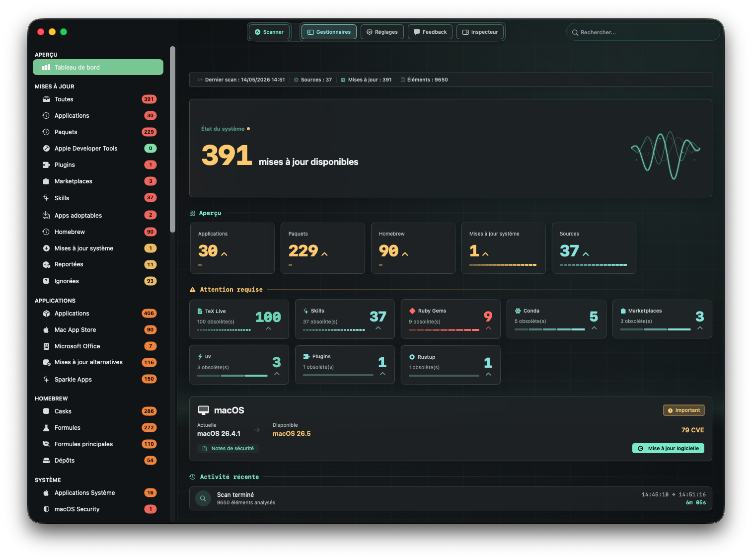Click the search magnifier icon in toolbar

(x=575, y=32)
